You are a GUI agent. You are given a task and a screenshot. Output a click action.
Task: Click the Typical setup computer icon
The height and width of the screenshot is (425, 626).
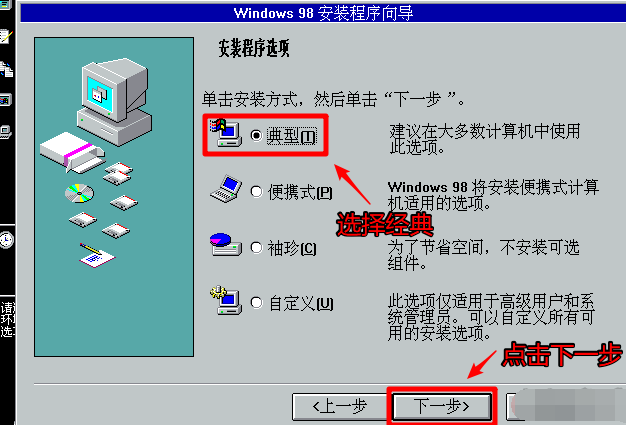[226, 133]
